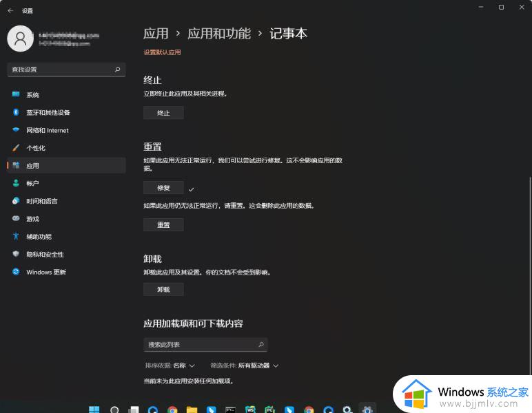Click the 记事本 breadcrumb title
The image size is (532, 413).
click(288, 34)
